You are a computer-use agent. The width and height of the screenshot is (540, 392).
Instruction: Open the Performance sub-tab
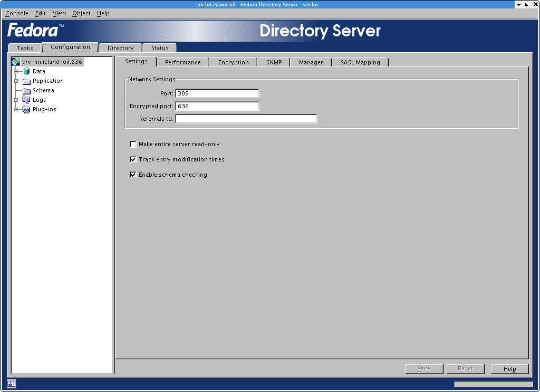pyautogui.click(x=183, y=62)
